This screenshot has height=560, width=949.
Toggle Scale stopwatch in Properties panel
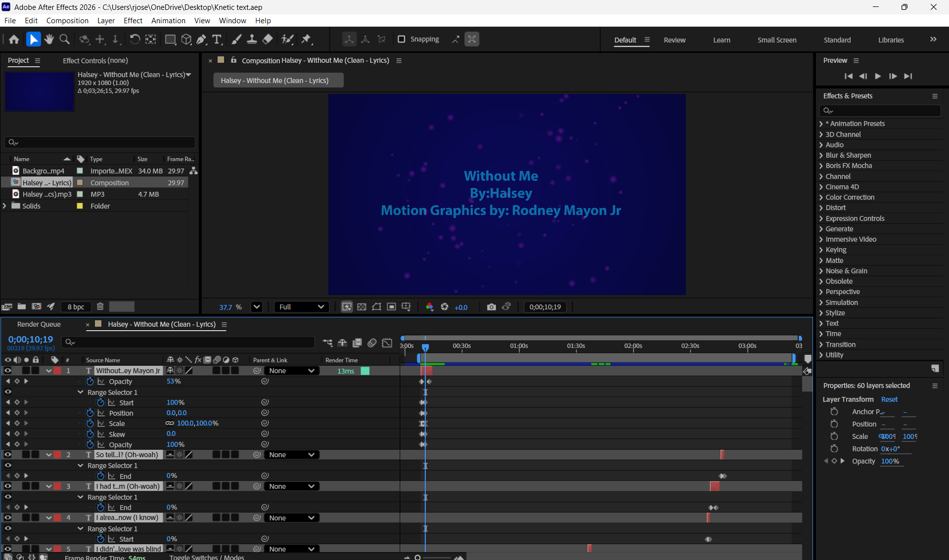[834, 436]
